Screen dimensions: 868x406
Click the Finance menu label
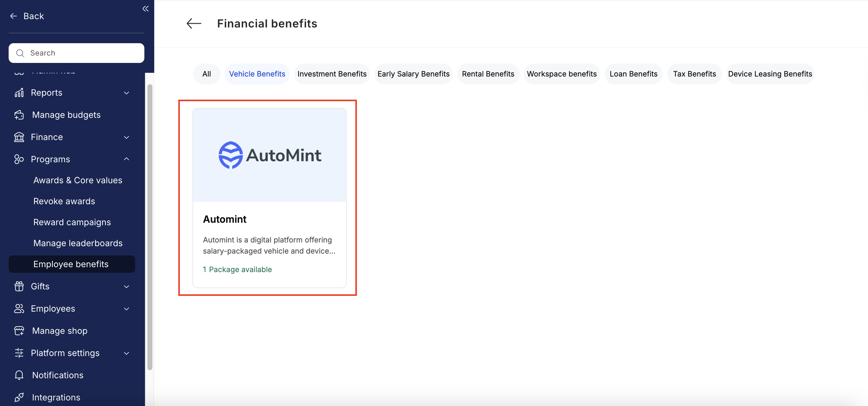47,137
